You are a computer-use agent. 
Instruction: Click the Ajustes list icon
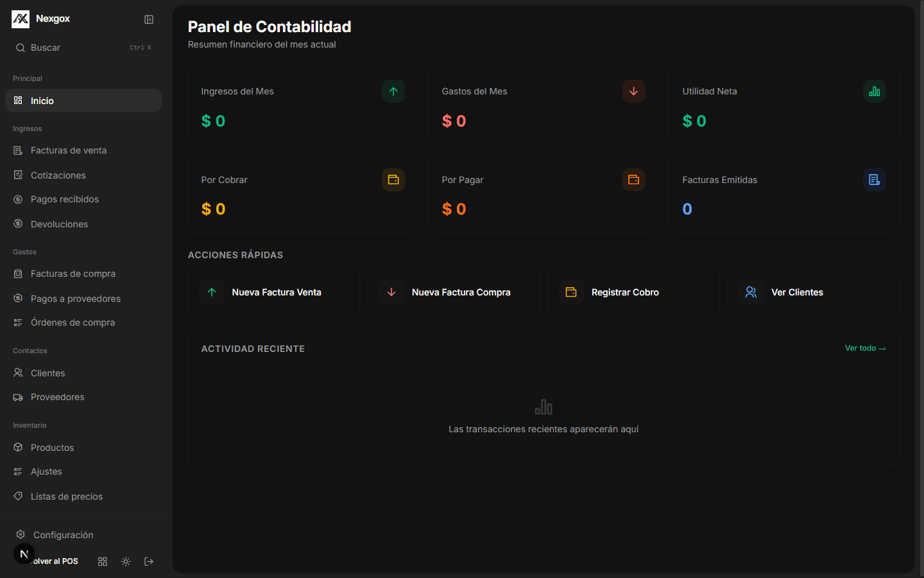click(x=18, y=471)
